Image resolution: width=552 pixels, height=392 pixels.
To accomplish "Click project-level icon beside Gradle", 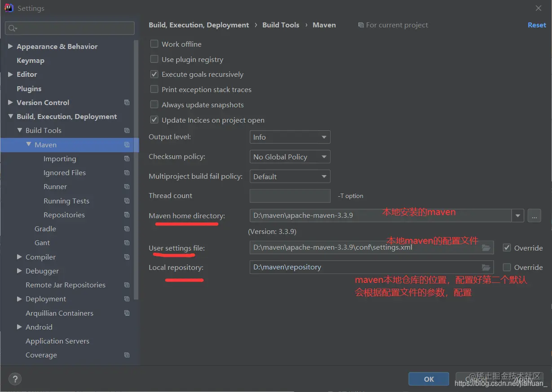I will 127,229.
